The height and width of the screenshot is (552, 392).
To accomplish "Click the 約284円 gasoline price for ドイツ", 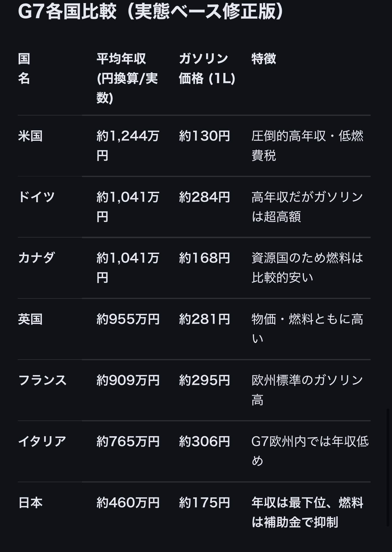I will (x=204, y=197).
